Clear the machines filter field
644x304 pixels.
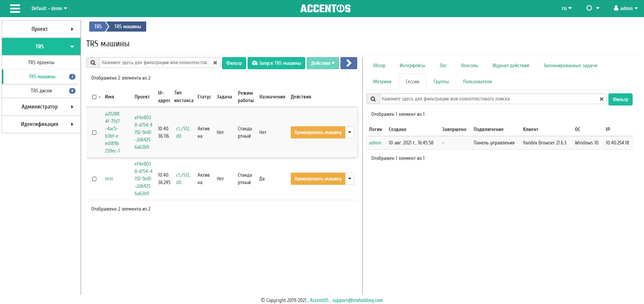[215, 63]
